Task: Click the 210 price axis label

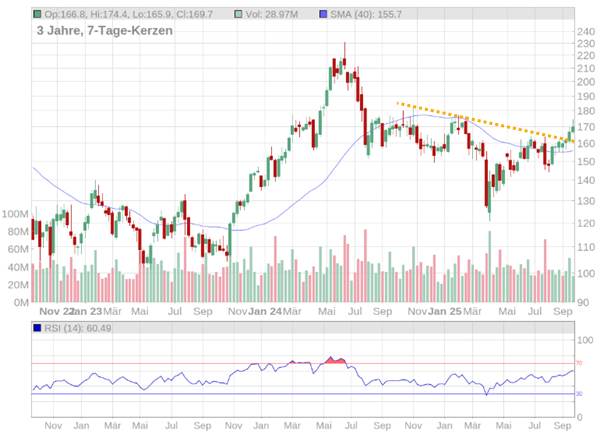Action: point(585,69)
